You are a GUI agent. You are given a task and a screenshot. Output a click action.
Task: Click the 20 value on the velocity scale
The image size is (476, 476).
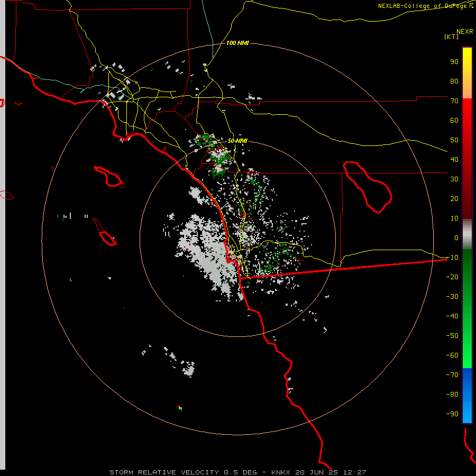pos(454,198)
